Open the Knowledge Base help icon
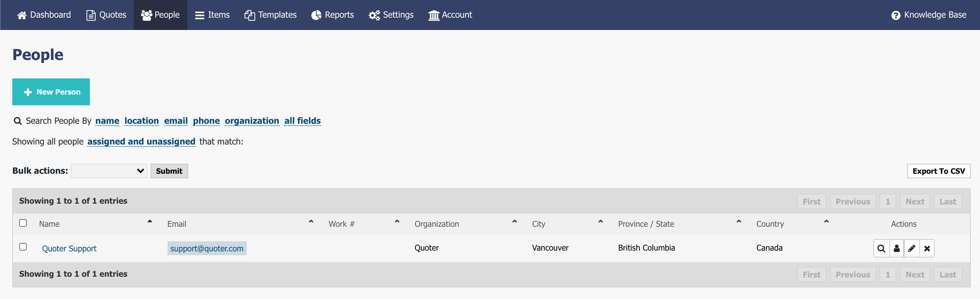Viewport: 980px width, 299px height. click(896, 15)
